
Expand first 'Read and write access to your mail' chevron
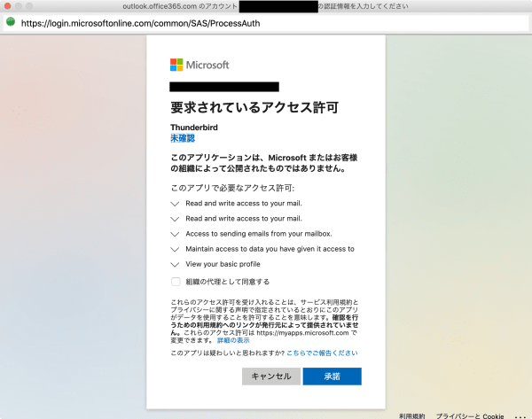175,204
